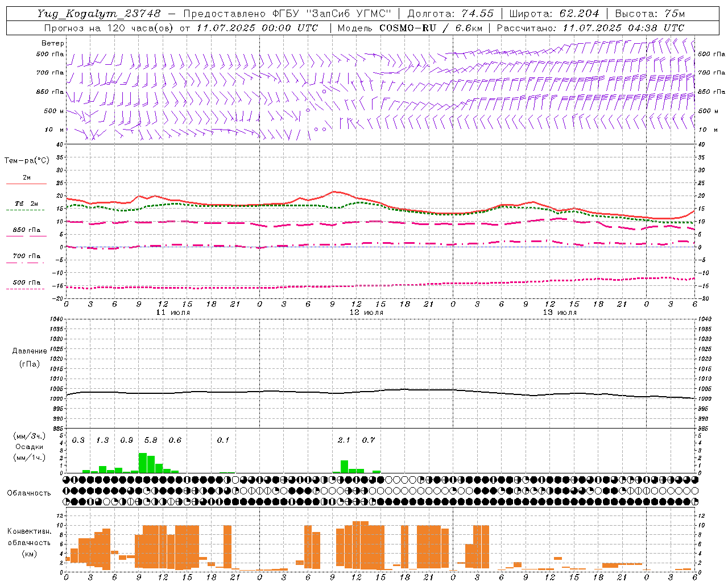Screen dimensions: 728x582
Task: Click the (км) unit under convective cloud label
Action: (x=30, y=554)
